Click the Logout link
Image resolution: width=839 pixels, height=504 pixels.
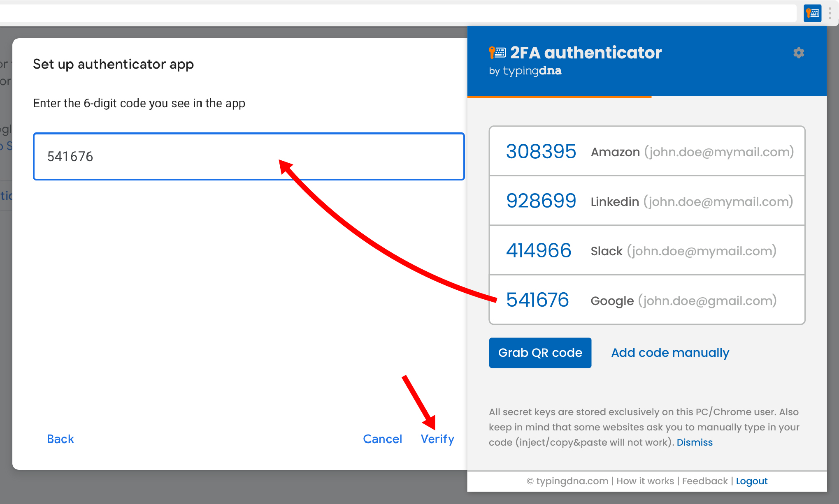pos(752,481)
